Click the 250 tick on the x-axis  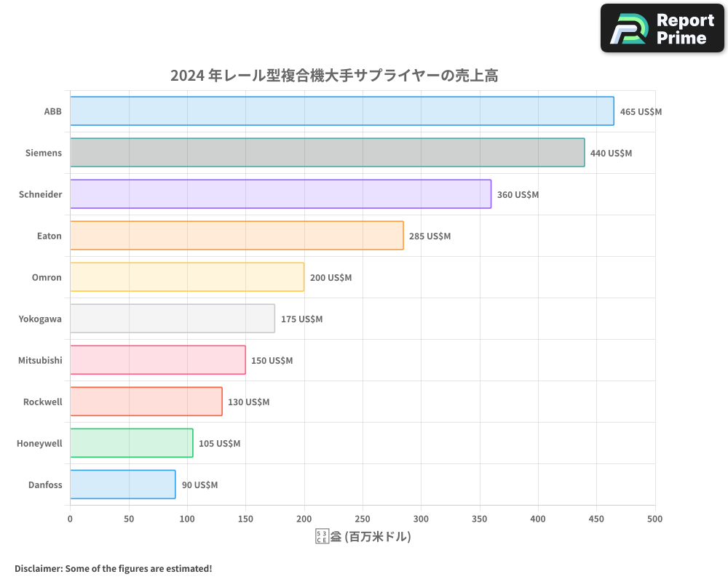363,519
